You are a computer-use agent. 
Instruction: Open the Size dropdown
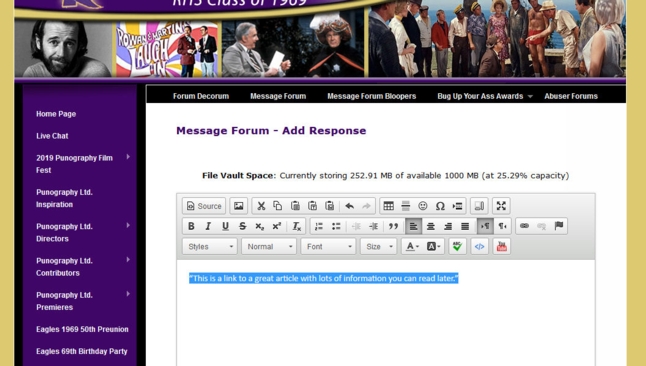pyautogui.click(x=378, y=246)
